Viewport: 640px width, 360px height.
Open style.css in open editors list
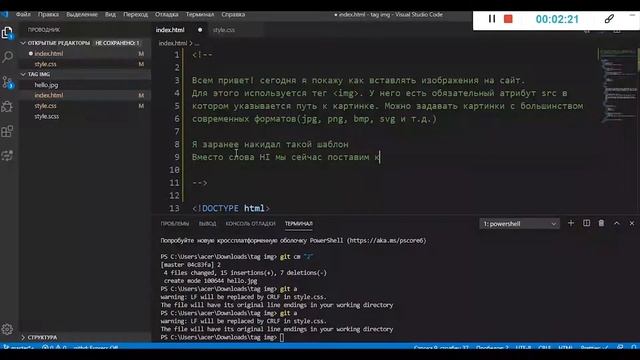(x=85, y=64)
